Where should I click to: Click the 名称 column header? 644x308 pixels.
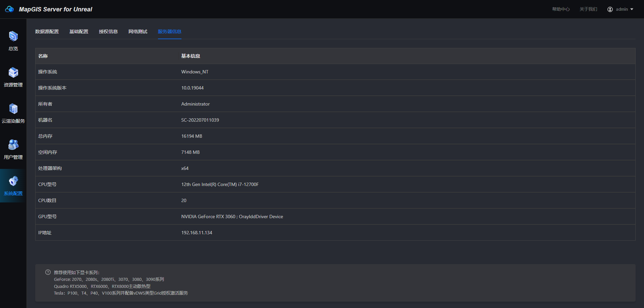tap(43, 56)
